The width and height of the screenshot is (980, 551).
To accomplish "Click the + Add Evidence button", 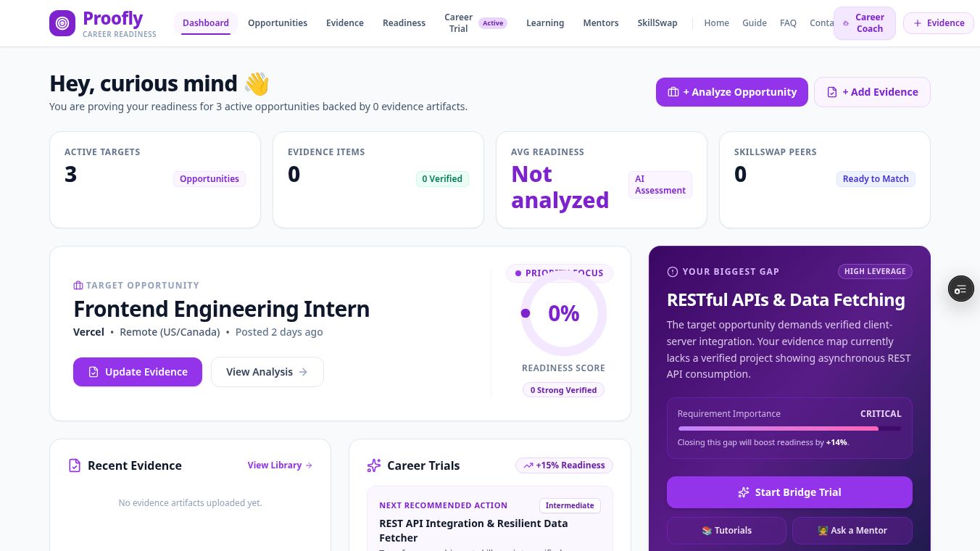I will pos(872,92).
